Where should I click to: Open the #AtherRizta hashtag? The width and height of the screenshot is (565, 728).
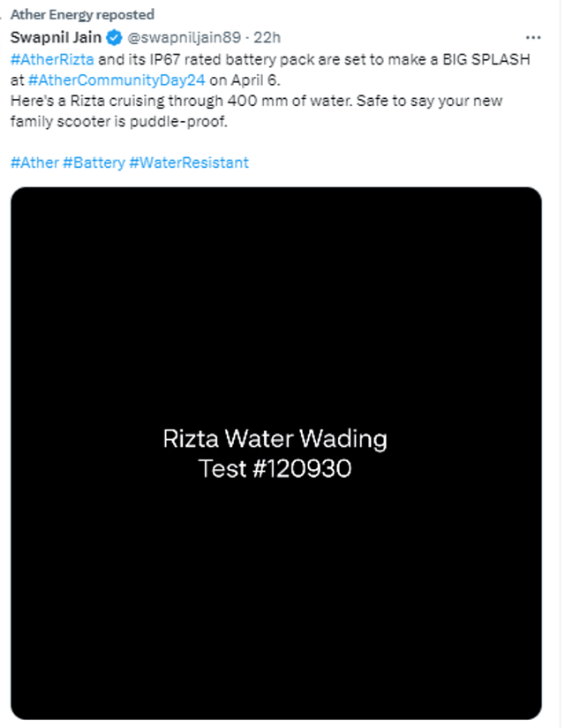[x=52, y=59]
